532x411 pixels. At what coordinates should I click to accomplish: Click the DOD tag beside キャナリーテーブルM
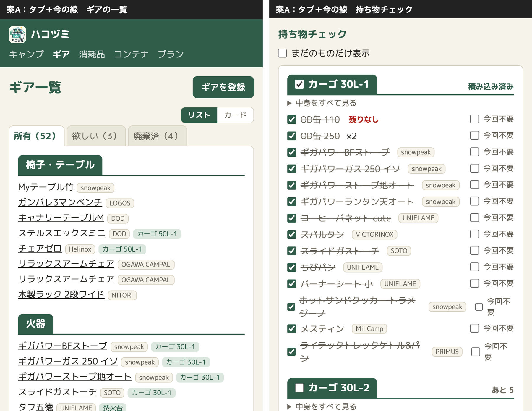coord(118,218)
